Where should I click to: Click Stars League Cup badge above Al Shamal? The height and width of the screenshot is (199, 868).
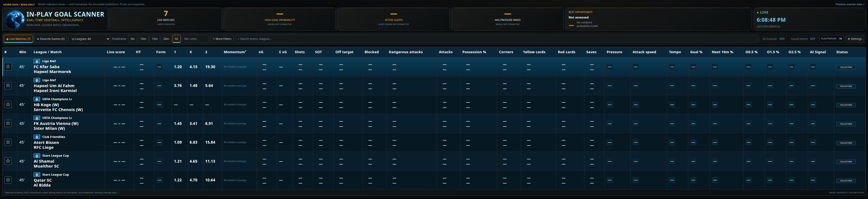(x=37, y=156)
